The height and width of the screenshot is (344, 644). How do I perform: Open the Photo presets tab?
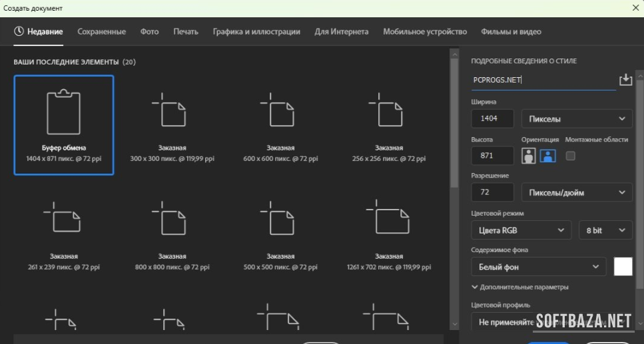(149, 31)
